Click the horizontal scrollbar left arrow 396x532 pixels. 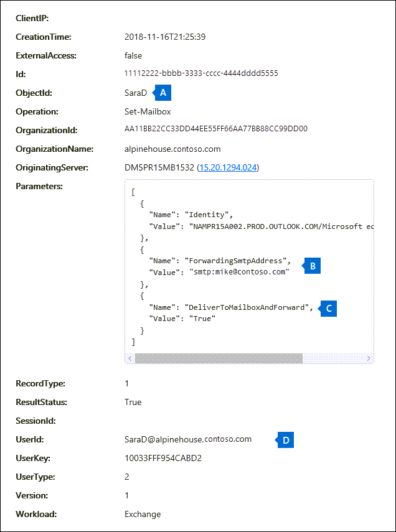pos(130,358)
